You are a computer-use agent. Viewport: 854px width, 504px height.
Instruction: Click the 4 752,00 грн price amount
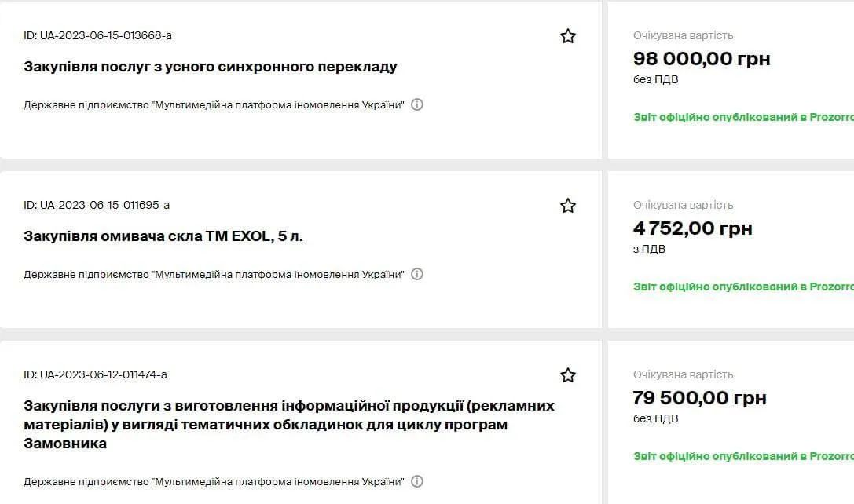point(694,228)
